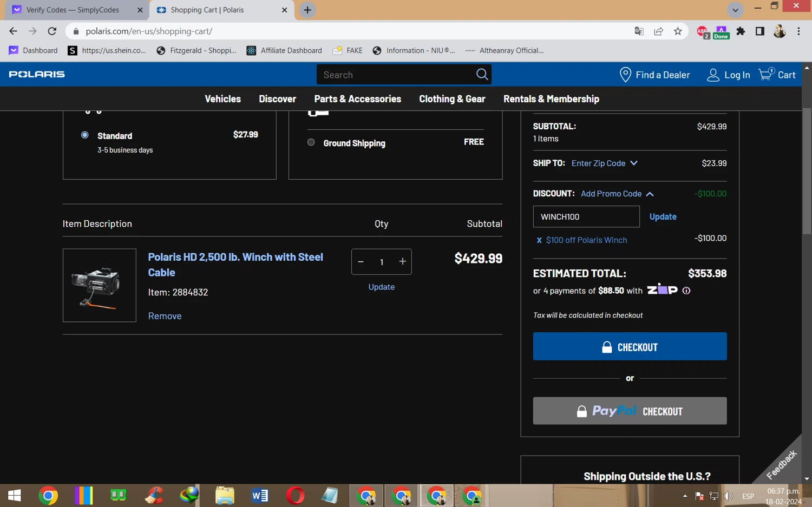Image resolution: width=812 pixels, height=507 pixels.
Task: Collapse the Add Promo Code section
Action: (617, 194)
